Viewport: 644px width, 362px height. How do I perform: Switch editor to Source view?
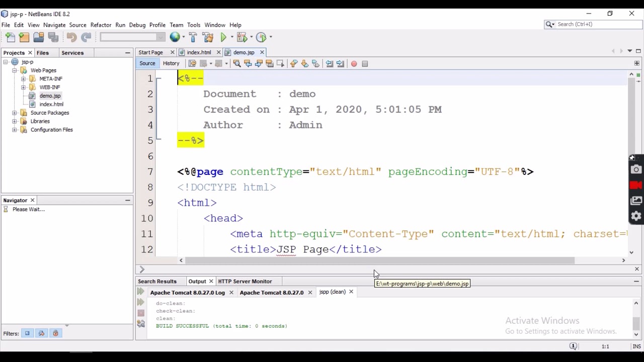147,63
